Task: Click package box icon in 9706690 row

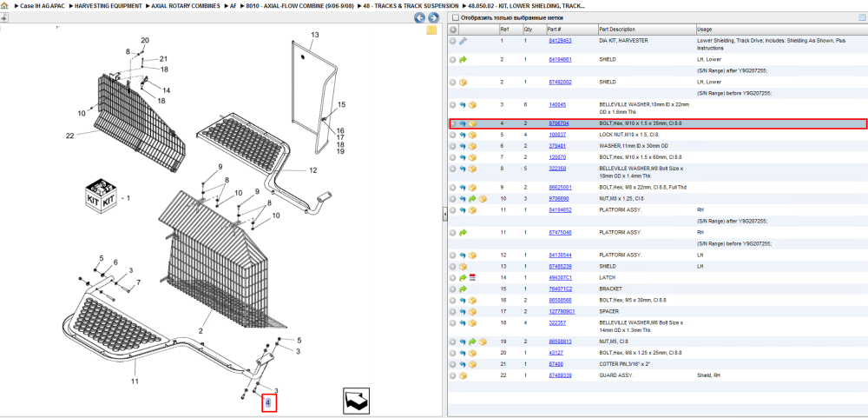Action: 483,198
